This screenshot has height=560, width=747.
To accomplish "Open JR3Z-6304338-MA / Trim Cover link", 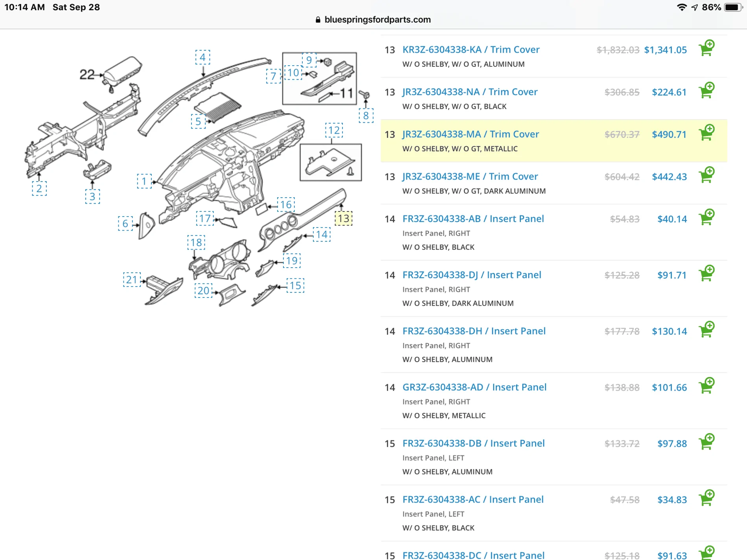I will pyautogui.click(x=470, y=134).
